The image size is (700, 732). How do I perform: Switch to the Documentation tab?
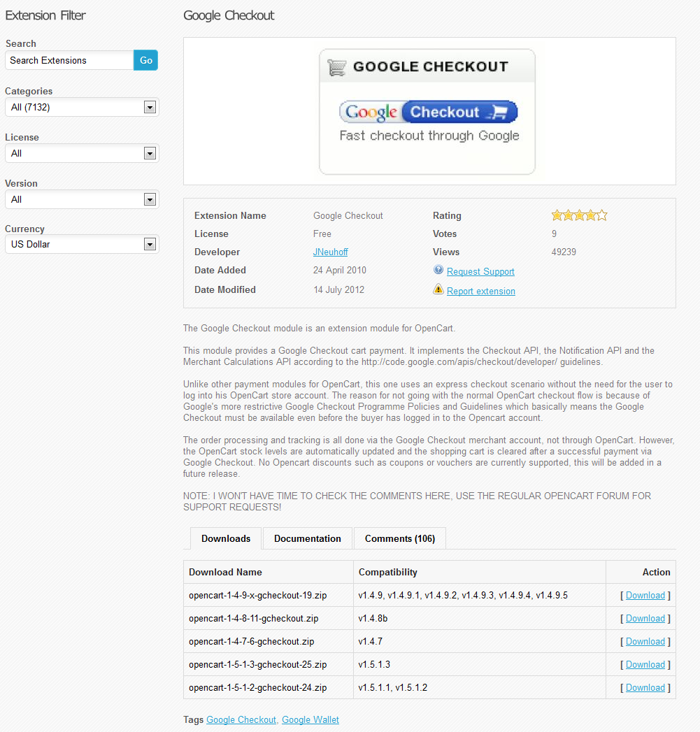click(308, 538)
